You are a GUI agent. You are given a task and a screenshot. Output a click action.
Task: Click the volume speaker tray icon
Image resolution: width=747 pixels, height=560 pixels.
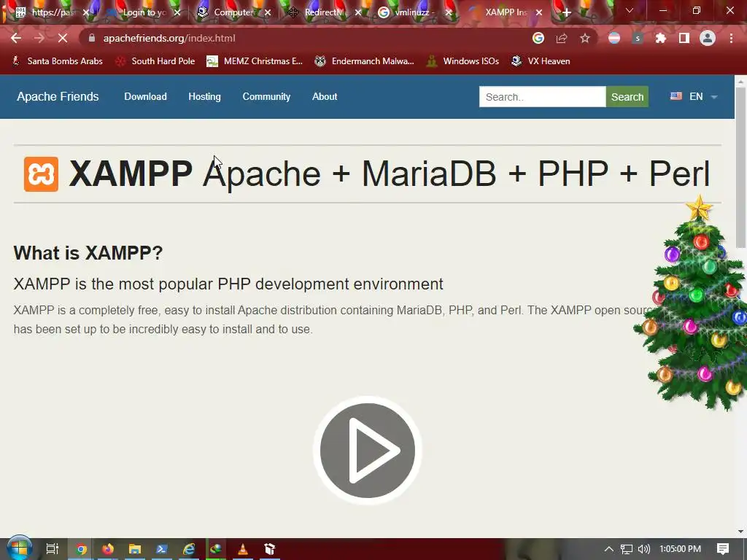644,549
